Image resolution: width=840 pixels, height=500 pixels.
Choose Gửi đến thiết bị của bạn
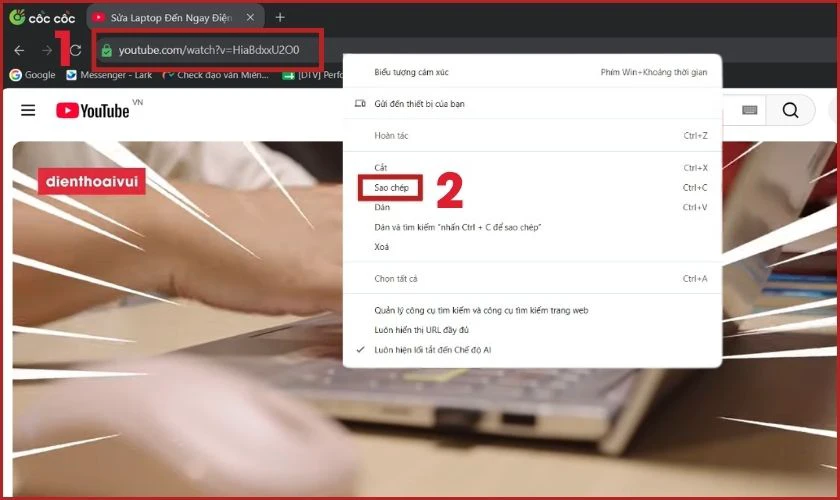[532, 104]
